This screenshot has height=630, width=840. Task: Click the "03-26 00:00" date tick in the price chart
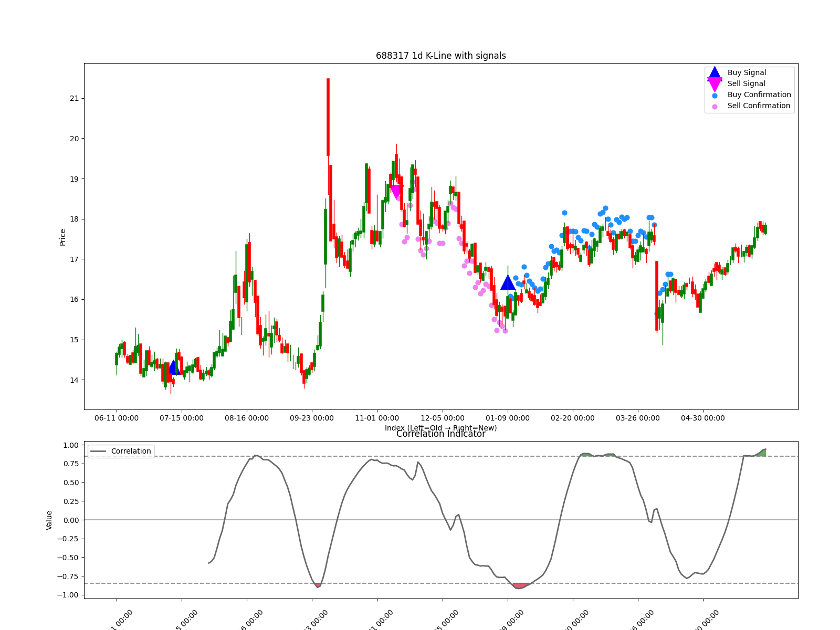click(x=638, y=418)
